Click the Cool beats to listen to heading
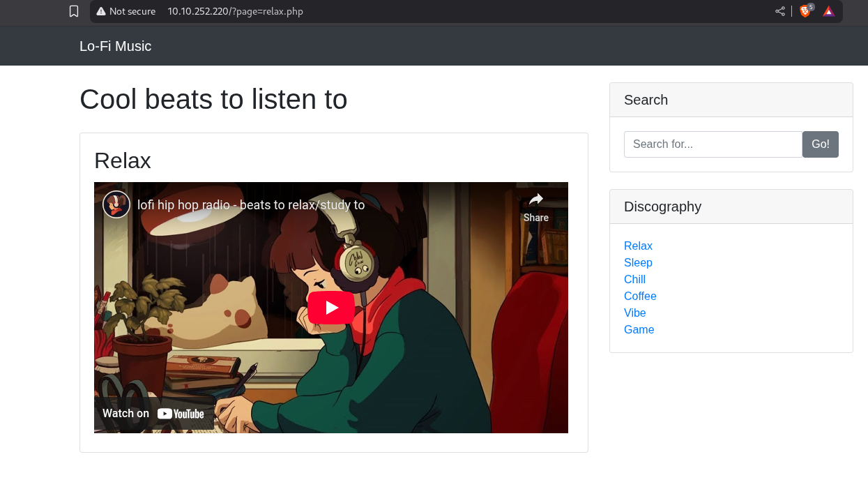This screenshot has height=503, width=868. (213, 99)
